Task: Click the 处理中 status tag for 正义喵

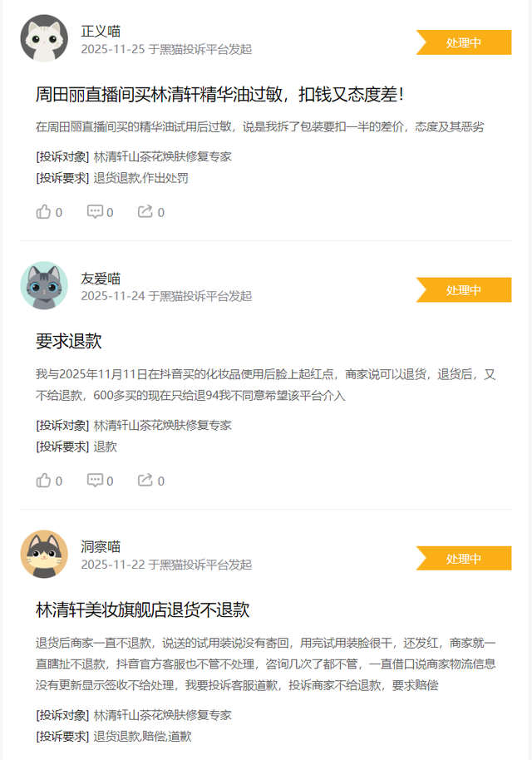Action: pyautogui.click(x=464, y=42)
